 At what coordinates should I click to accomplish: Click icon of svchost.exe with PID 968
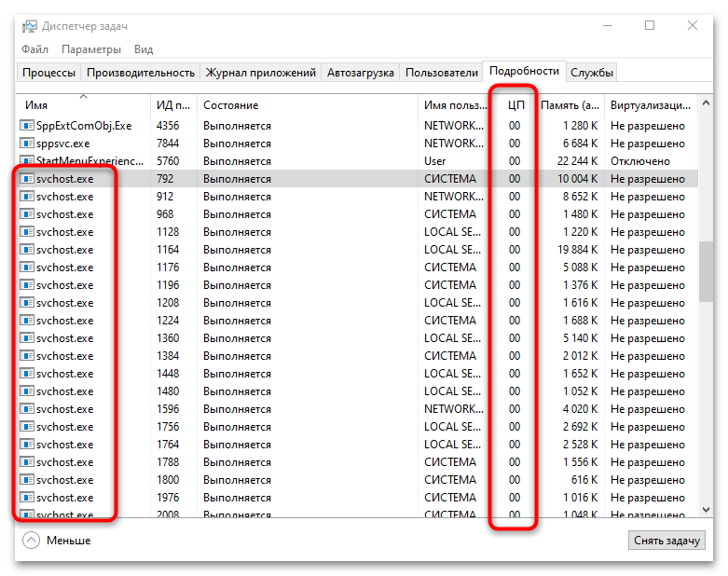pyautogui.click(x=27, y=214)
